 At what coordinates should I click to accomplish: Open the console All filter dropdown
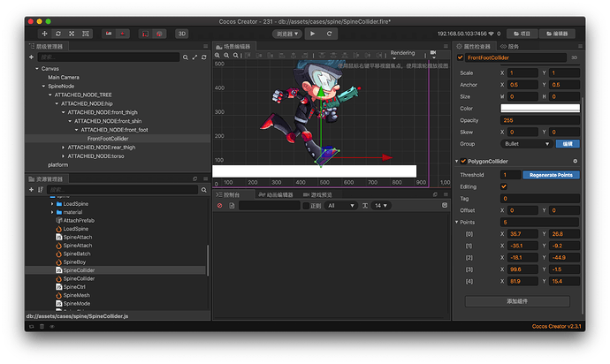click(x=340, y=206)
